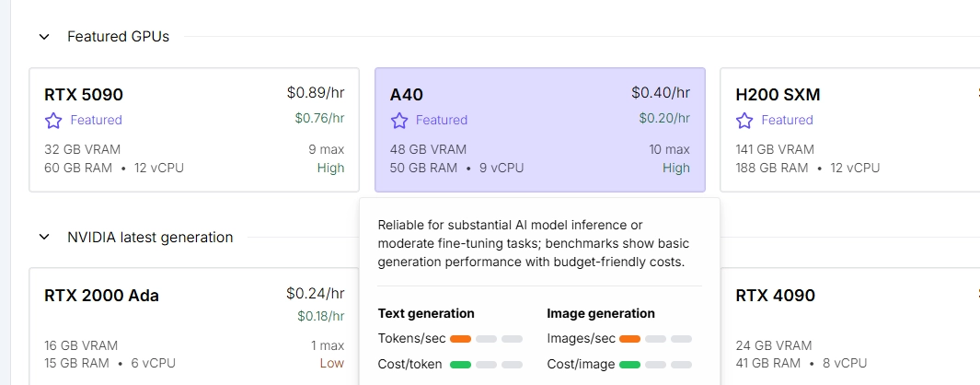980x385 pixels.
Task: Click the star icon on H200 SXM card
Action: (x=744, y=120)
